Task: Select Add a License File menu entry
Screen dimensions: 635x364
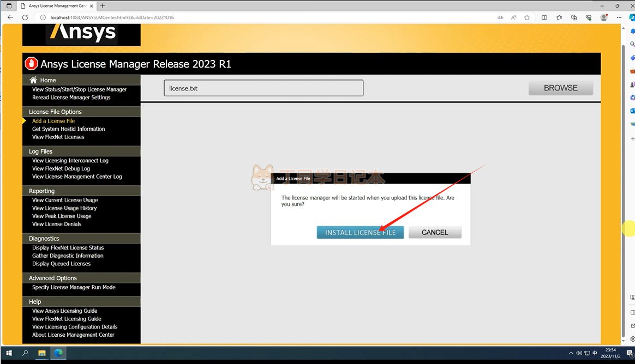Action: click(53, 121)
